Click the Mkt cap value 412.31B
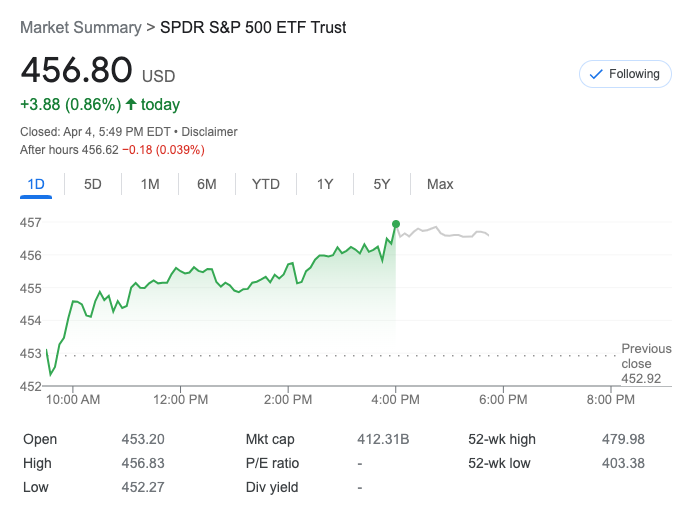 [x=384, y=439]
